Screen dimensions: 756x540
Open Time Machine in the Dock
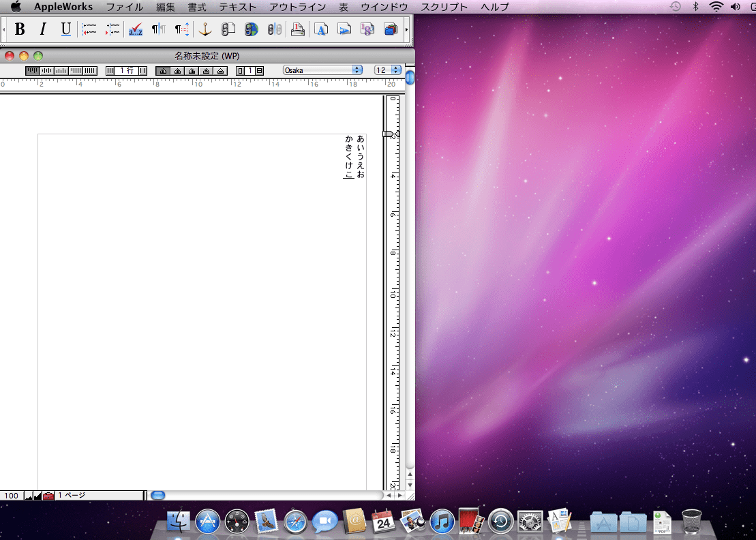tap(500, 522)
